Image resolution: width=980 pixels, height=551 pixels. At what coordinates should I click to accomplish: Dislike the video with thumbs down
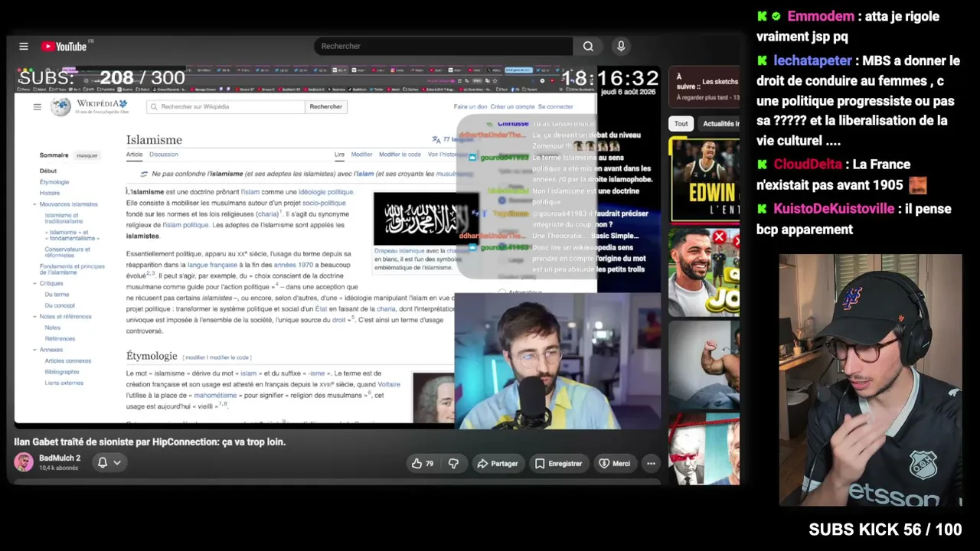point(453,464)
